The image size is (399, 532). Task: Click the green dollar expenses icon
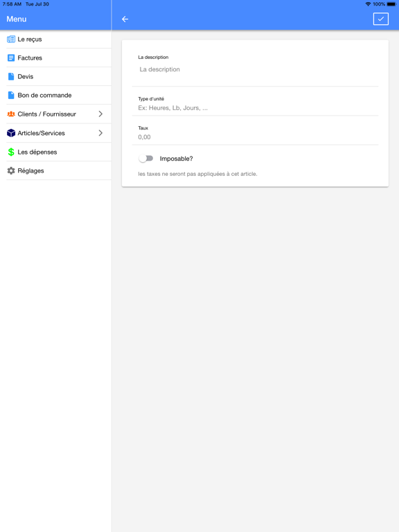click(x=11, y=152)
